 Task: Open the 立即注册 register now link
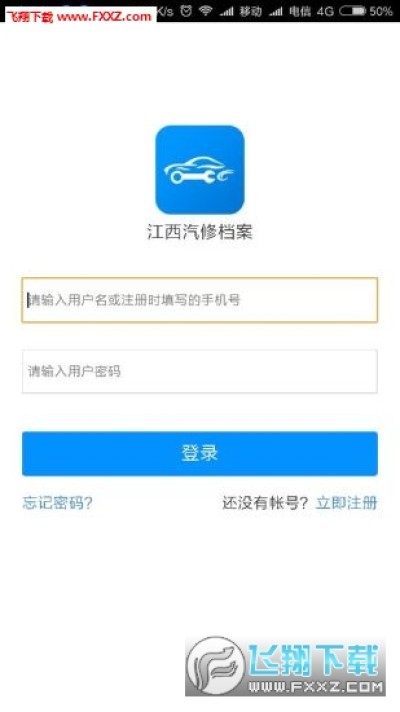[x=347, y=503]
